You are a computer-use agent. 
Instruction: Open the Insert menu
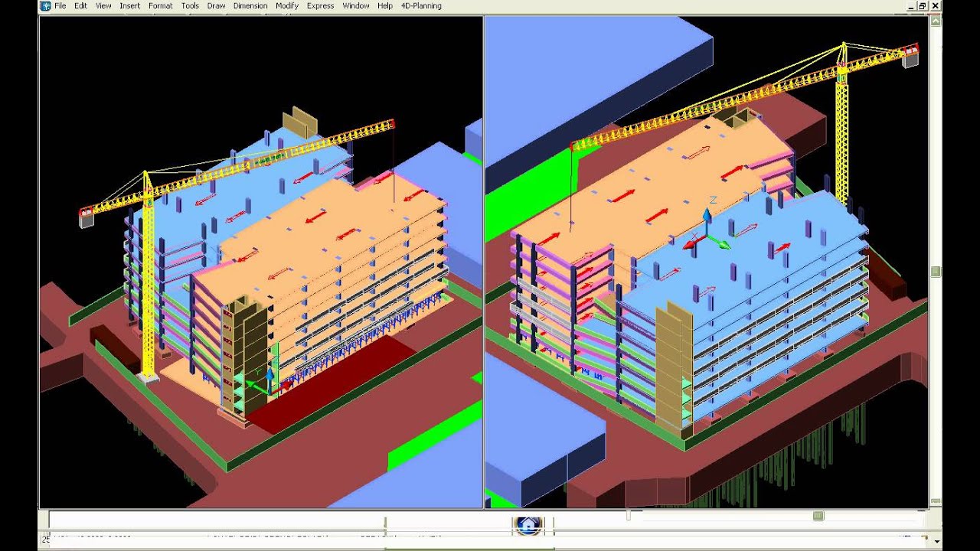tap(129, 5)
